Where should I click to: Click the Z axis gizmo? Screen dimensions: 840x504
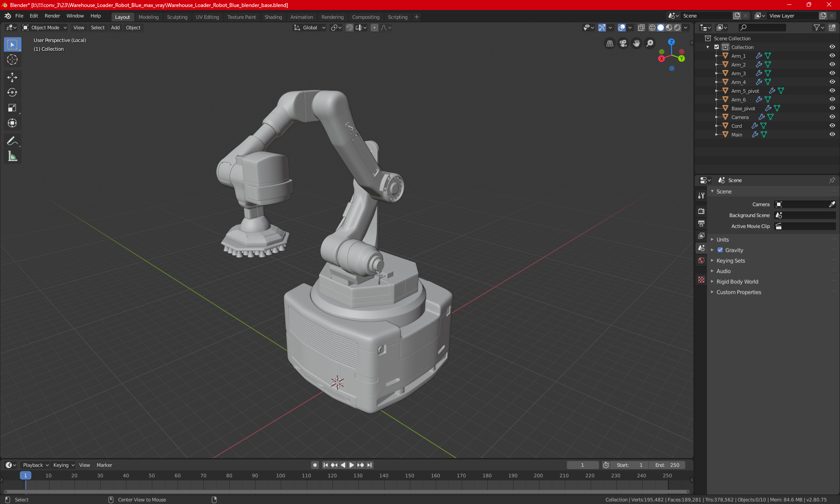point(671,42)
